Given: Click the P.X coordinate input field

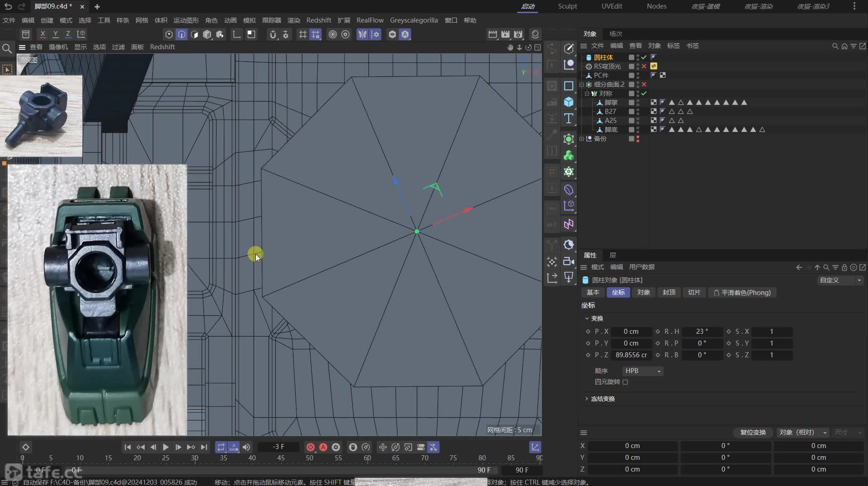Looking at the screenshot, I should (631, 332).
